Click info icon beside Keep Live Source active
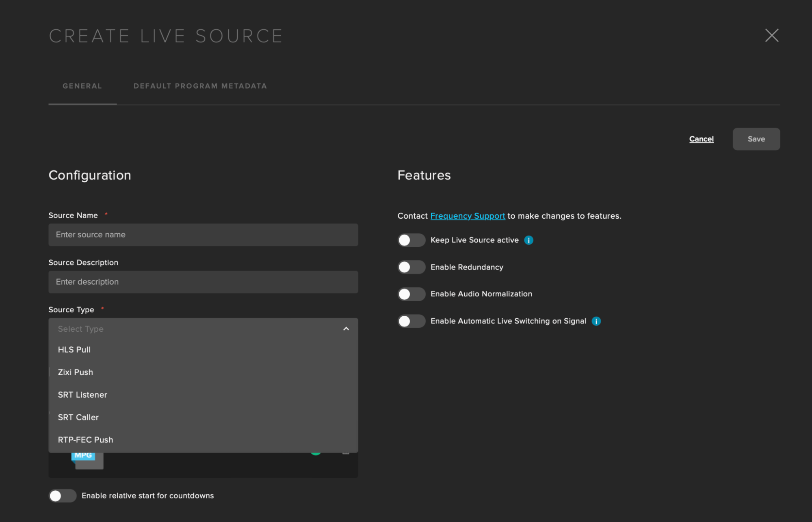Viewport: 812px width, 522px height. point(528,240)
